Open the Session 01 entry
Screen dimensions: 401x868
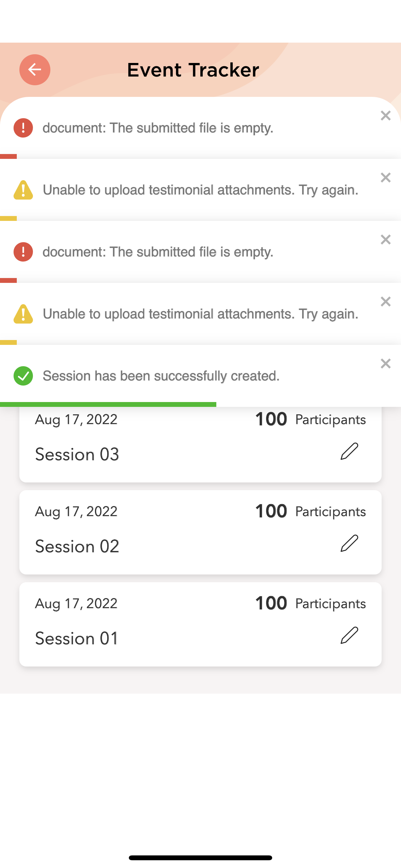pyautogui.click(x=77, y=638)
